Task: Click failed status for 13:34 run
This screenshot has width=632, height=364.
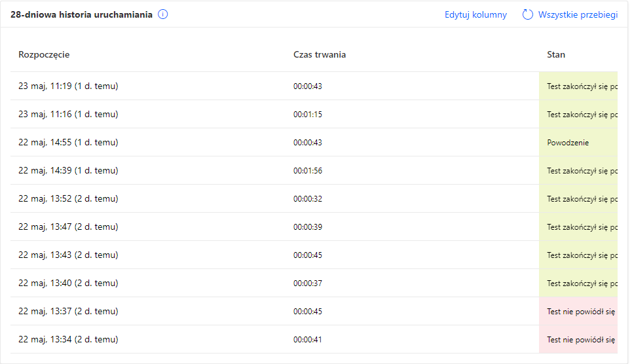Action: (x=580, y=339)
